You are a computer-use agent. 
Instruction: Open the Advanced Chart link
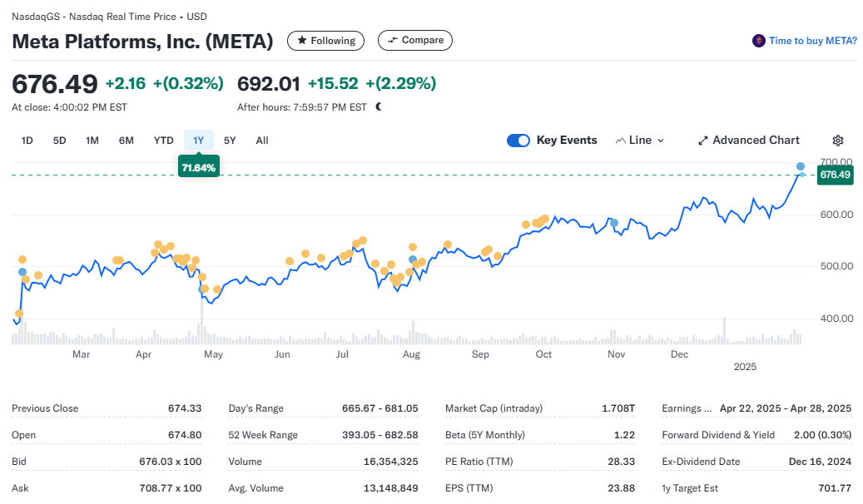(x=749, y=141)
